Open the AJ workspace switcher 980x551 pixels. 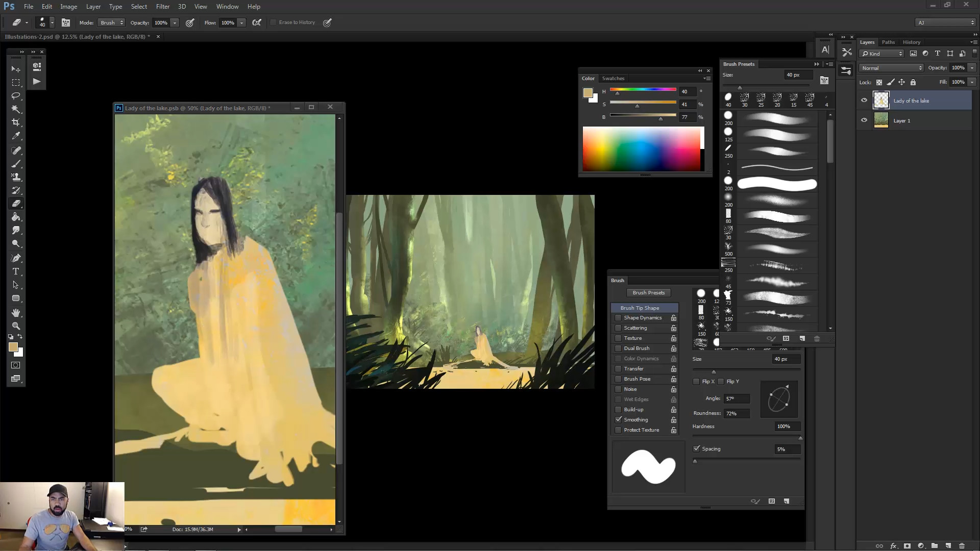pyautogui.click(x=946, y=22)
